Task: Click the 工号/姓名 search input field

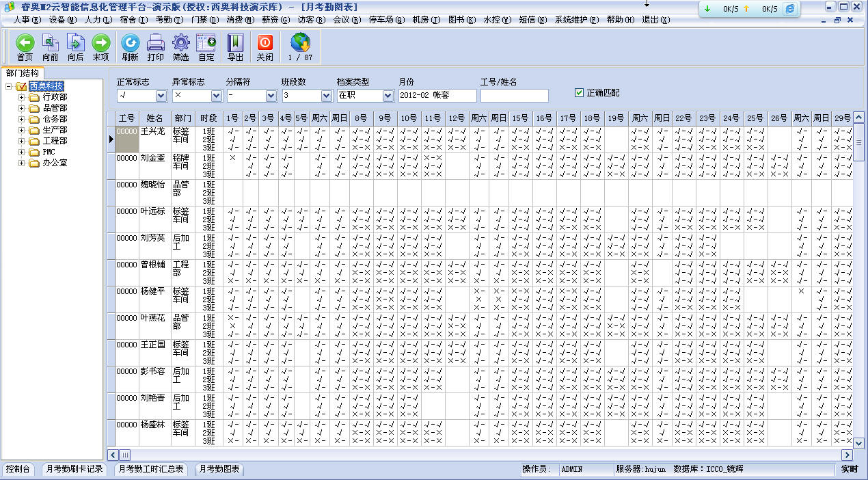Action: (514, 96)
